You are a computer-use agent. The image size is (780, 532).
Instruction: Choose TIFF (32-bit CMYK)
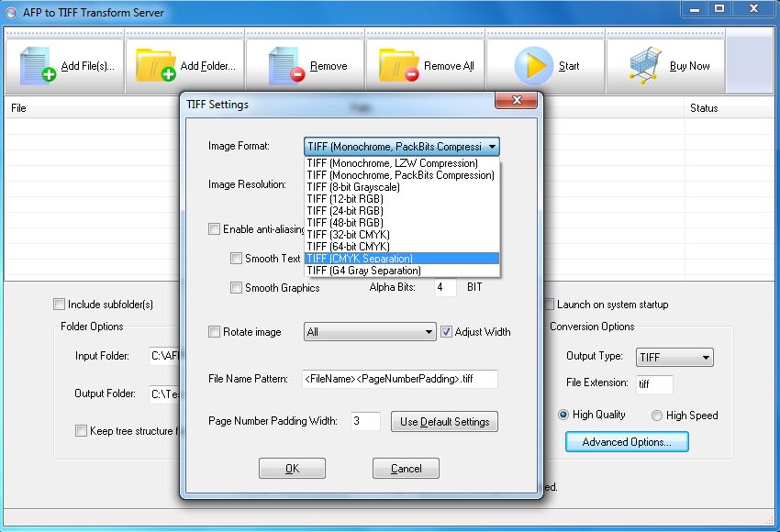pos(402,235)
